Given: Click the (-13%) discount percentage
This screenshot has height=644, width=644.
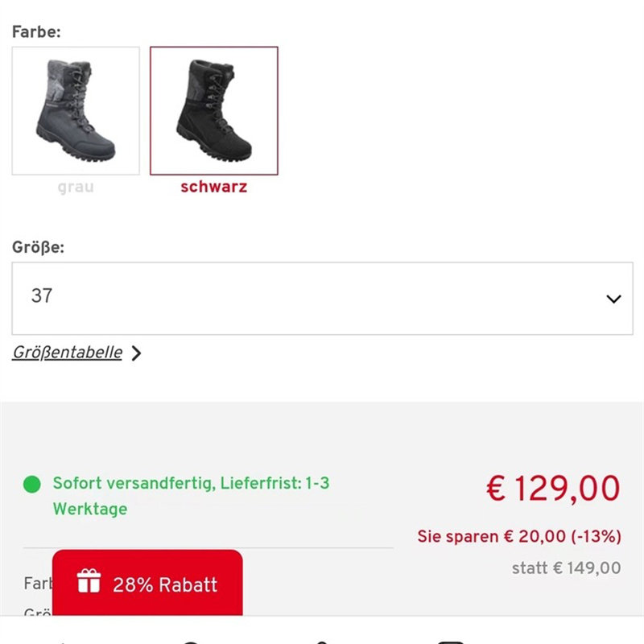Looking at the screenshot, I should (594, 536).
